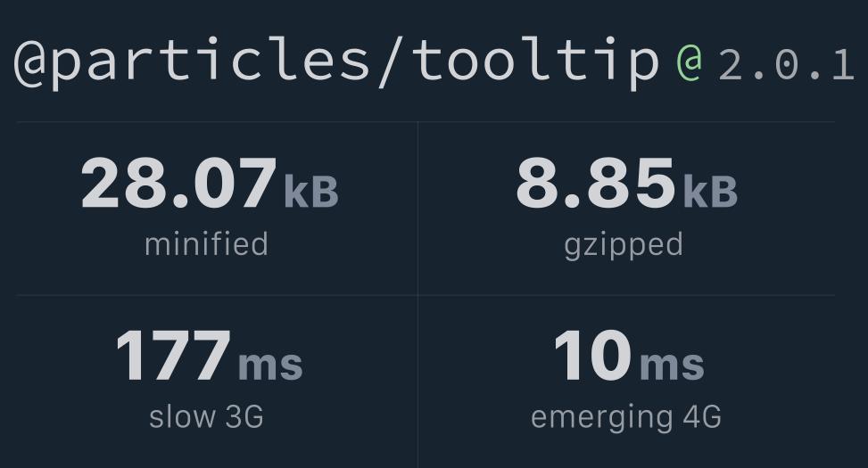Viewport: 868px width, 468px height.
Task: Select the ms unit beside 10
Action: (672, 365)
